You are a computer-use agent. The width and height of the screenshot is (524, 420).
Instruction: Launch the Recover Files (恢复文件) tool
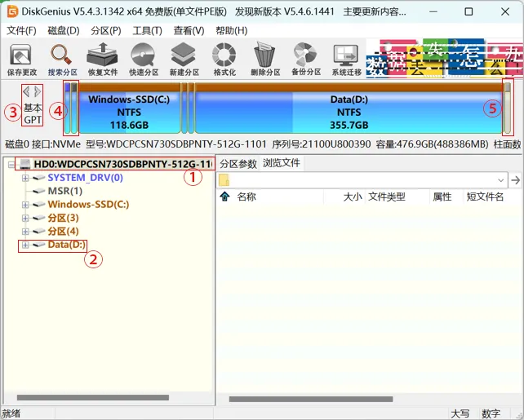tap(103, 60)
